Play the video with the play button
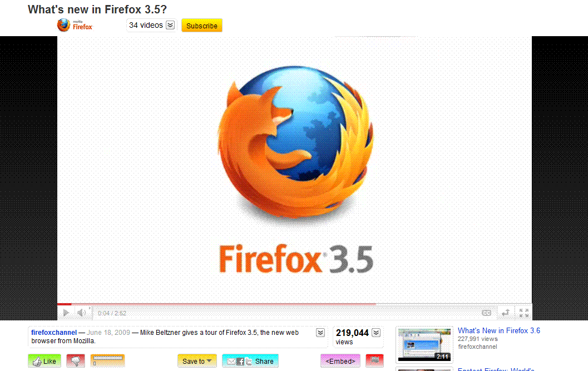588x371 pixels. (66, 313)
